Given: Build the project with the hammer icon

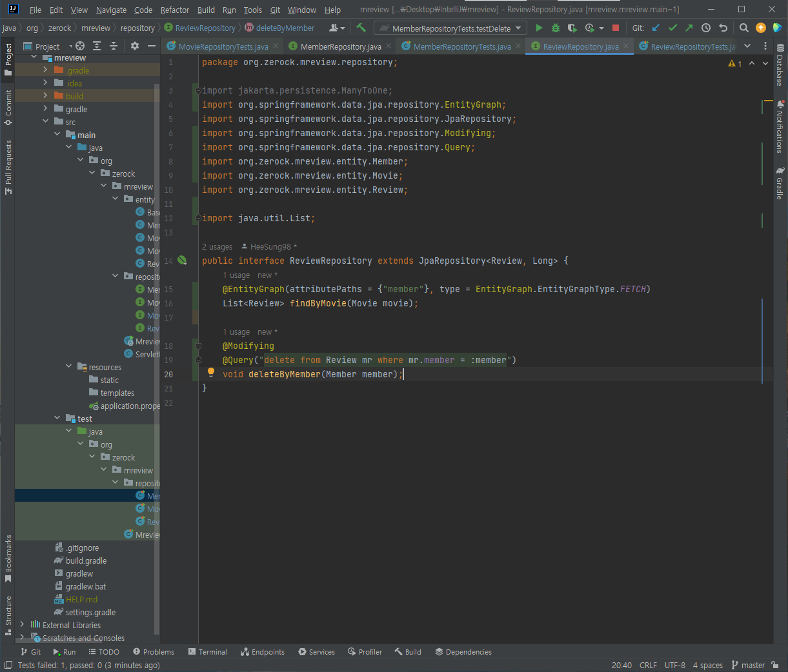Looking at the screenshot, I should coord(361,28).
